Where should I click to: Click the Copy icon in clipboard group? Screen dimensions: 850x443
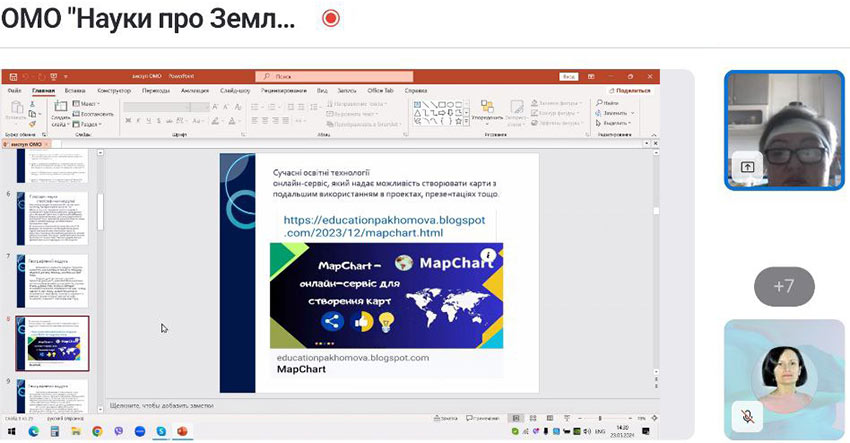[x=33, y=114]
